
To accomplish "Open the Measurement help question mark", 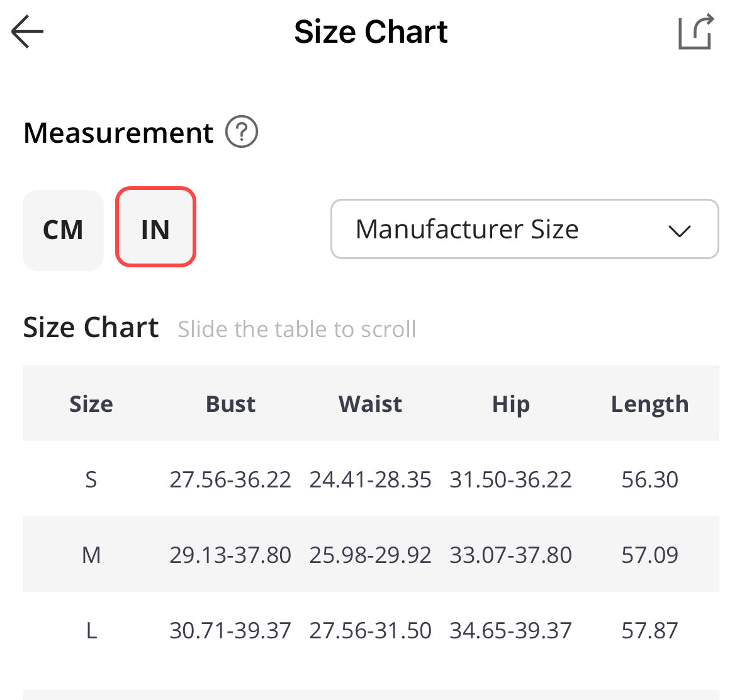I will click(x=242, y=132).
